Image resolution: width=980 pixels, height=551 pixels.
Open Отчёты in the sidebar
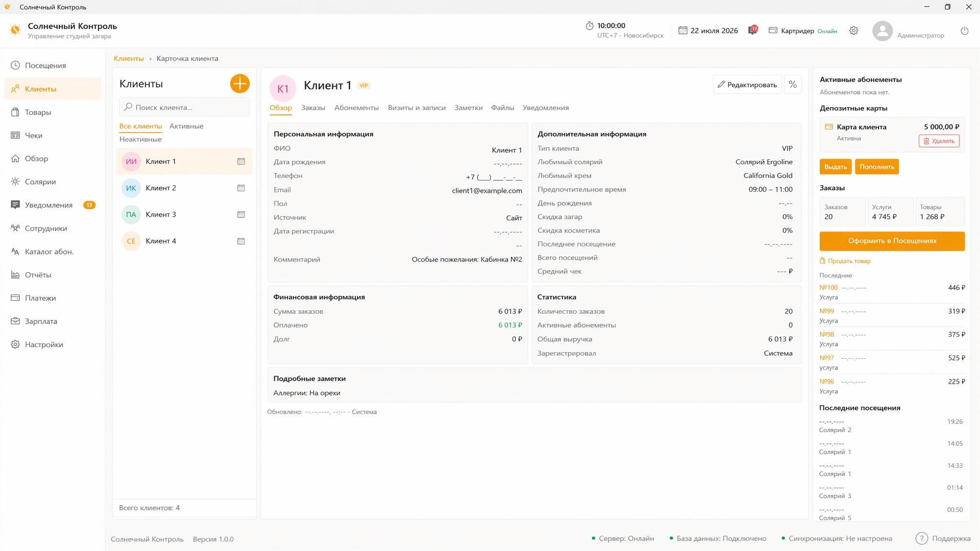pos(53,275)
